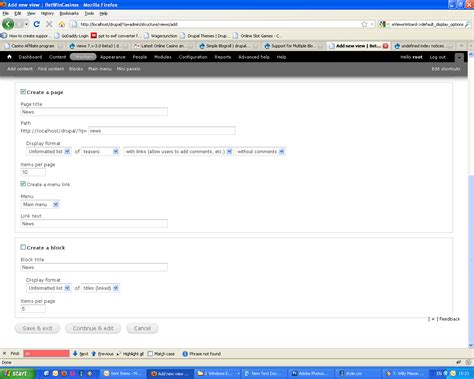Find Previous with the up arrow icon

[x=94, y=353]
